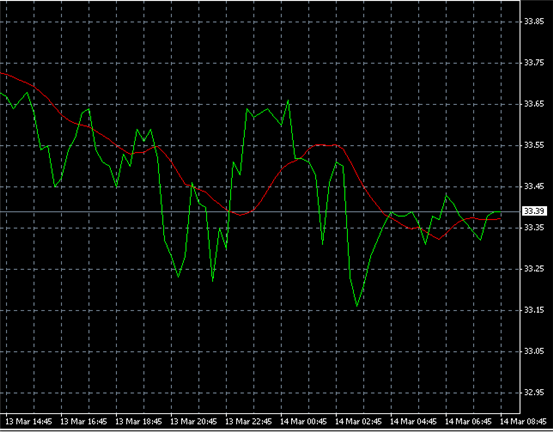Click the 33.39 current price label
This screenshot has width=553, height=432.
(x=534, y=211)
